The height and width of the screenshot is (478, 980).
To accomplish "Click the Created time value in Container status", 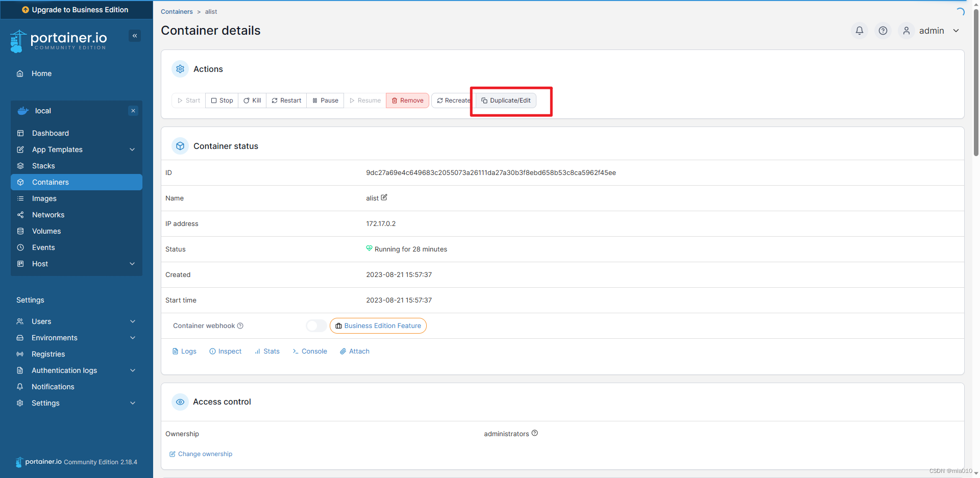I will pyautogui.click(x=399, y=274).
